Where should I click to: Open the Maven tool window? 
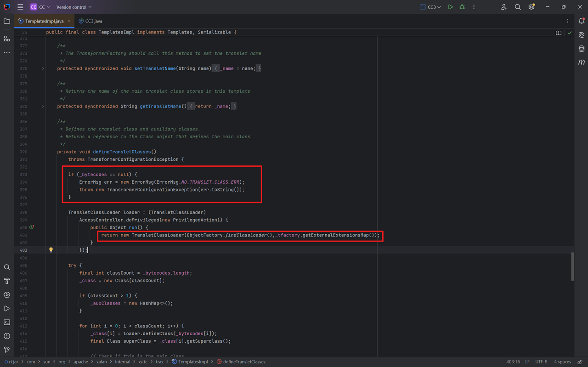pyautogui.click(x=582, y=62)
